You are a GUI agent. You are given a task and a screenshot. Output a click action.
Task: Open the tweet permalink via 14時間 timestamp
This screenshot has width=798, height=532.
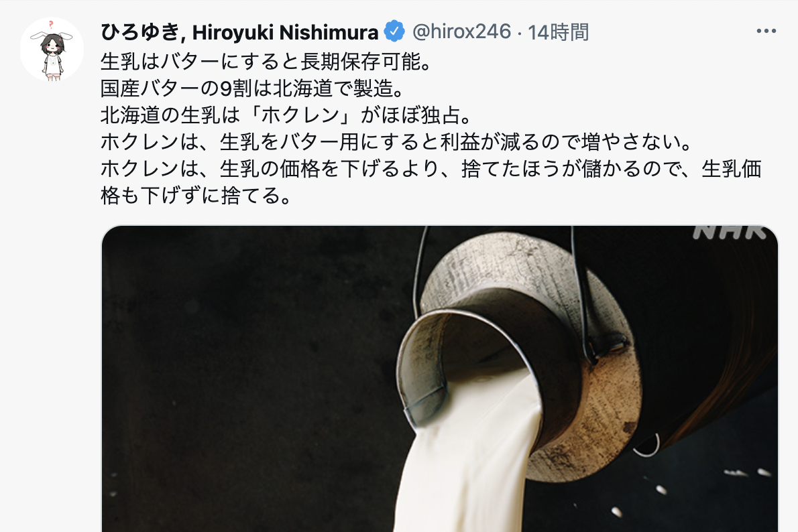(x=559, y=32)
